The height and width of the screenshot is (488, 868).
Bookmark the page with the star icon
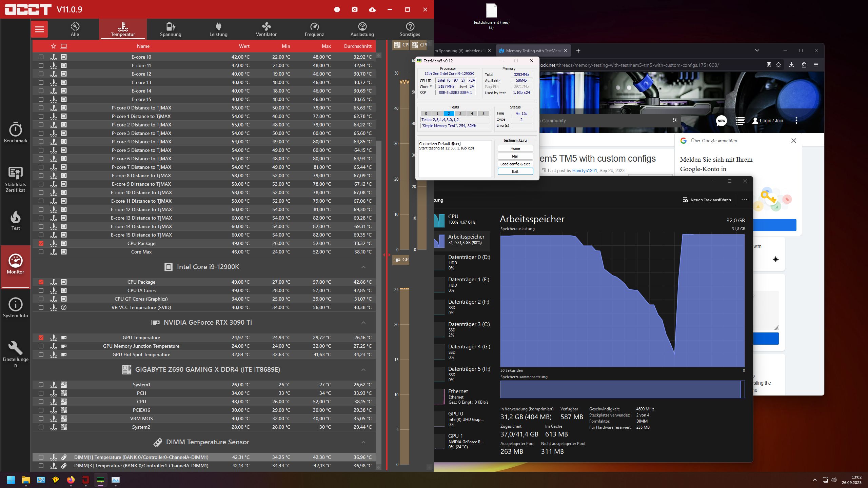click(778, 65)
